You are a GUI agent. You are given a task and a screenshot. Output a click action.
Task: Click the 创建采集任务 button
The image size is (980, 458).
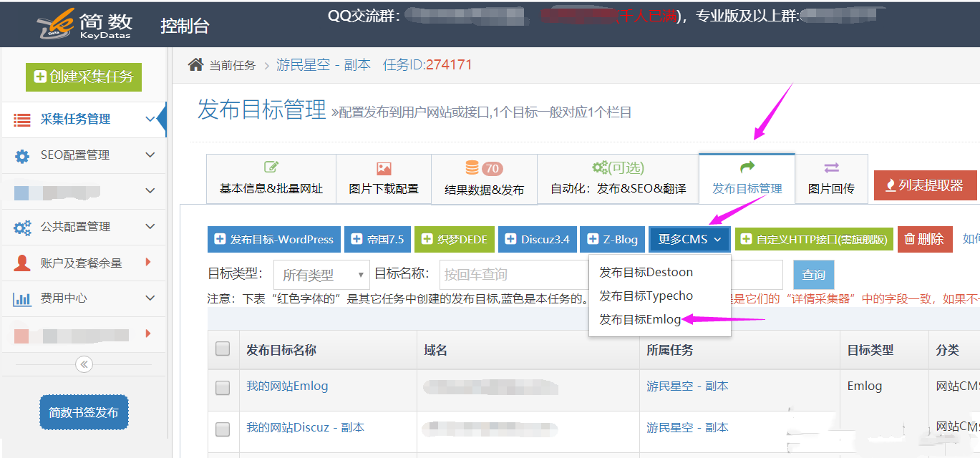(x=84, y=77)
